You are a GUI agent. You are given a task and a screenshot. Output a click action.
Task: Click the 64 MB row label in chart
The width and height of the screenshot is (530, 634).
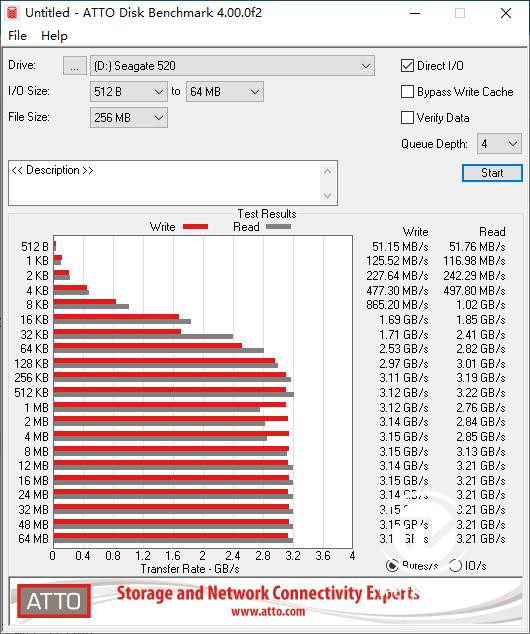[x=34, y=539]
